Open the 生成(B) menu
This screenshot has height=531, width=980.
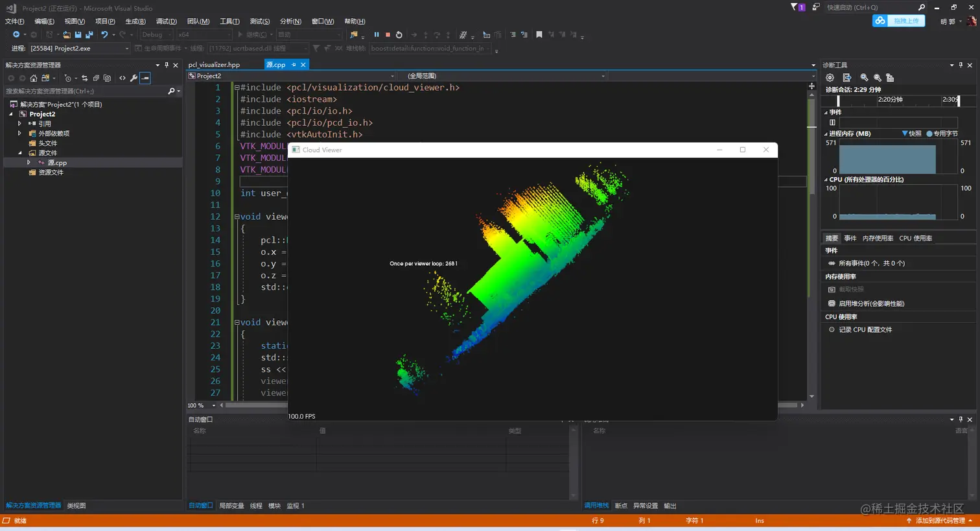point(135,21)
